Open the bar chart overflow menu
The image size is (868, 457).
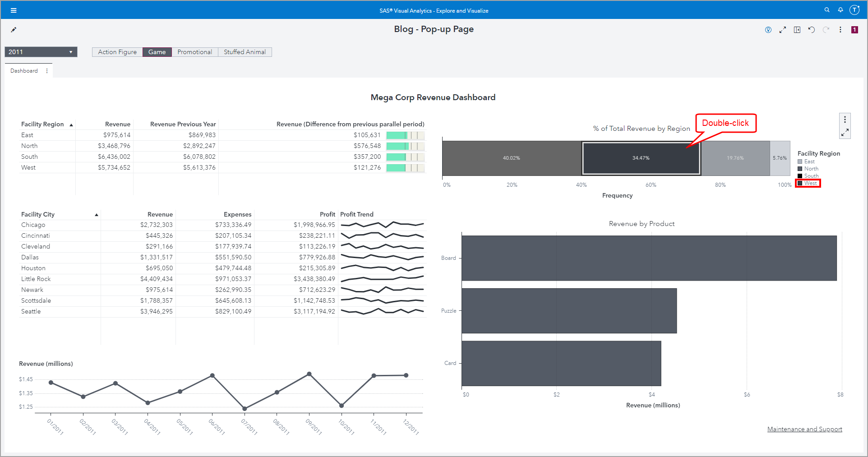coord(845,119)
